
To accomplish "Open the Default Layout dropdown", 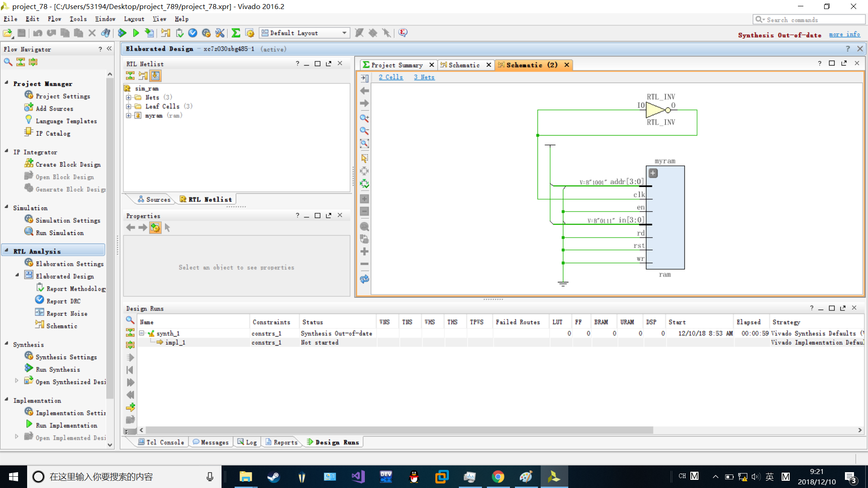I will point(344,33).
